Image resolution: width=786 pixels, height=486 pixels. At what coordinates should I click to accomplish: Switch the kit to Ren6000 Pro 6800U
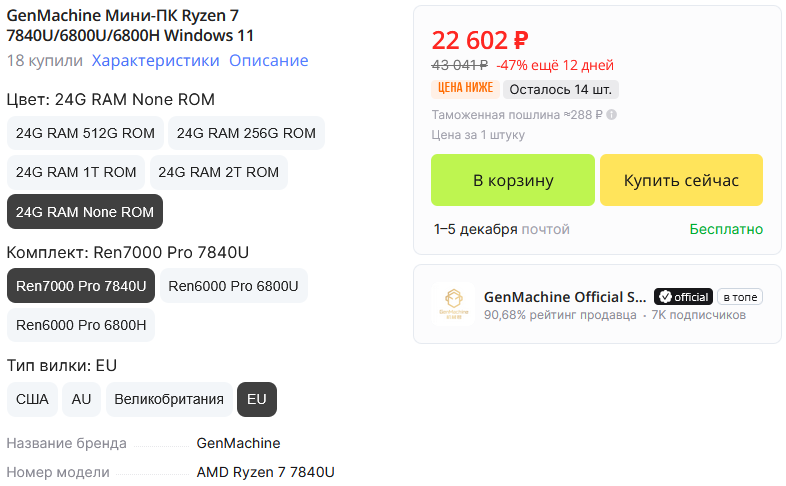[233, 286]
